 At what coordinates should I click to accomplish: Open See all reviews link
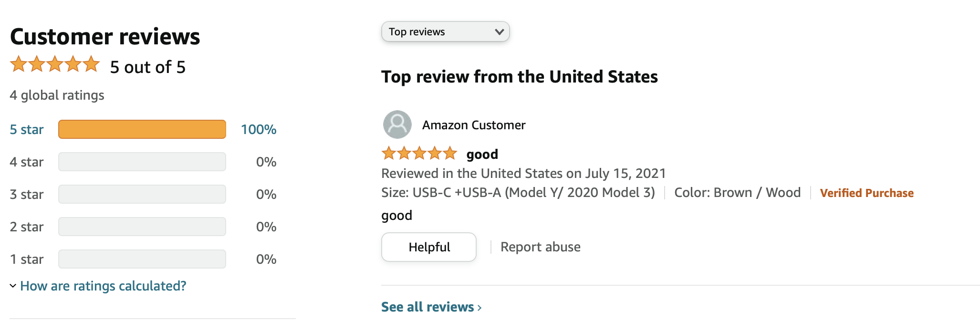tap(427, 307)
